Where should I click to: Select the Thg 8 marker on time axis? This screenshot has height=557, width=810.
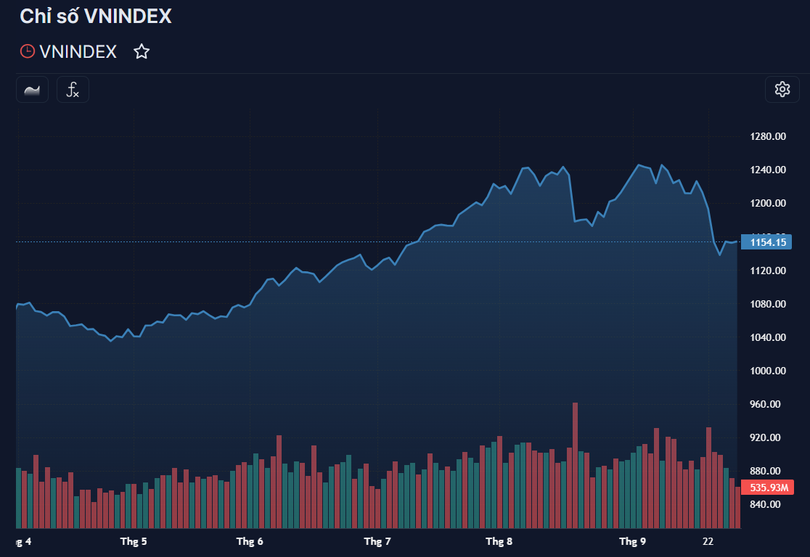[499, 541]
